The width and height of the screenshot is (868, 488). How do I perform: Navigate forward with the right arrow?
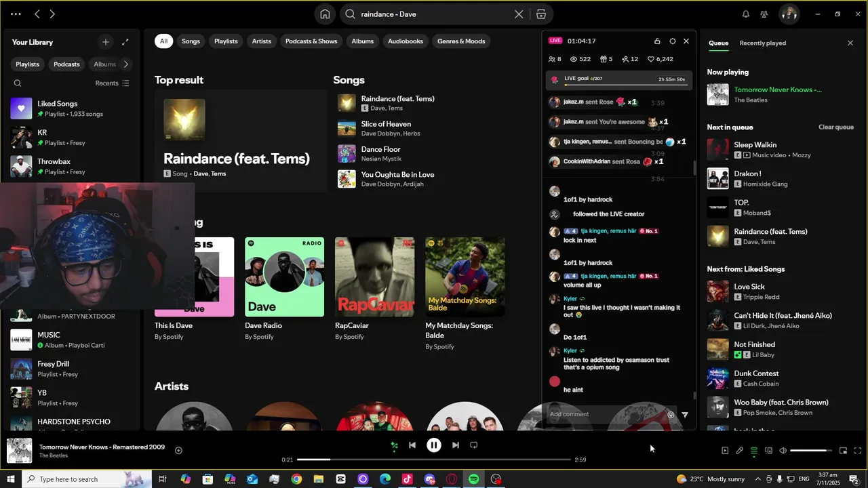click(x=52, y=14)
